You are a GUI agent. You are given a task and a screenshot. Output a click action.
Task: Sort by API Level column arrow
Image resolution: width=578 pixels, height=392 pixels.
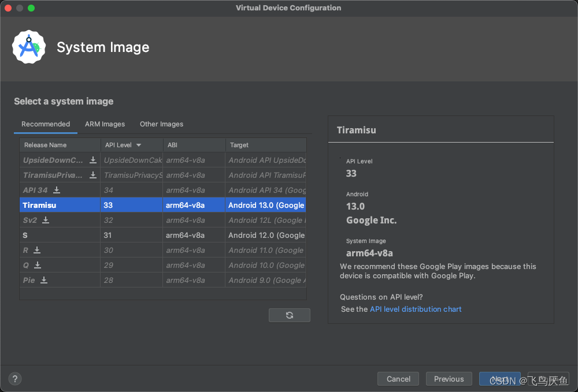[x=139, y=145]
